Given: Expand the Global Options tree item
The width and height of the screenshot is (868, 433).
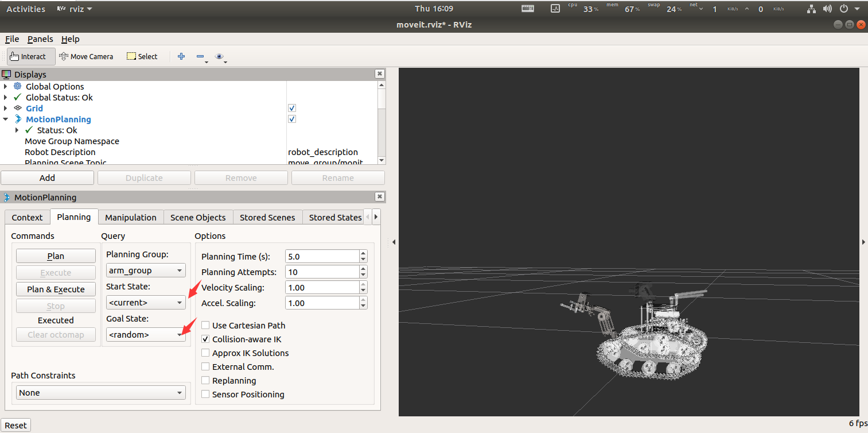Looking at the screenshot, I should tap(5, 86).
